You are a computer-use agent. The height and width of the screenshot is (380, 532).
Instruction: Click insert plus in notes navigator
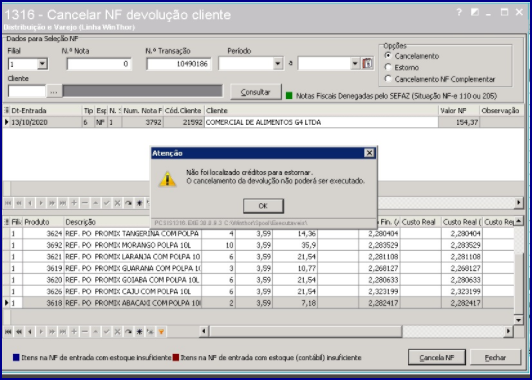[x=74, y=203]
